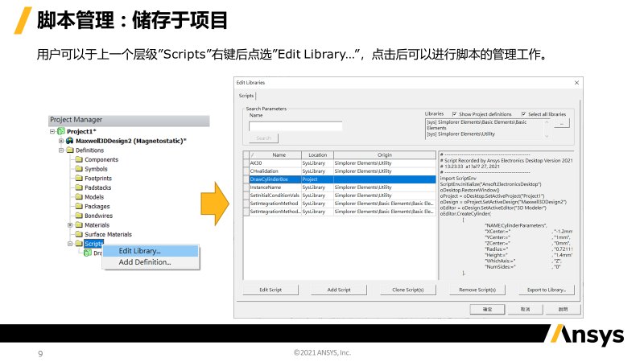Click the Models folder icon
Viewport: 644px width, 362px height.
click(x=79, y=197)
